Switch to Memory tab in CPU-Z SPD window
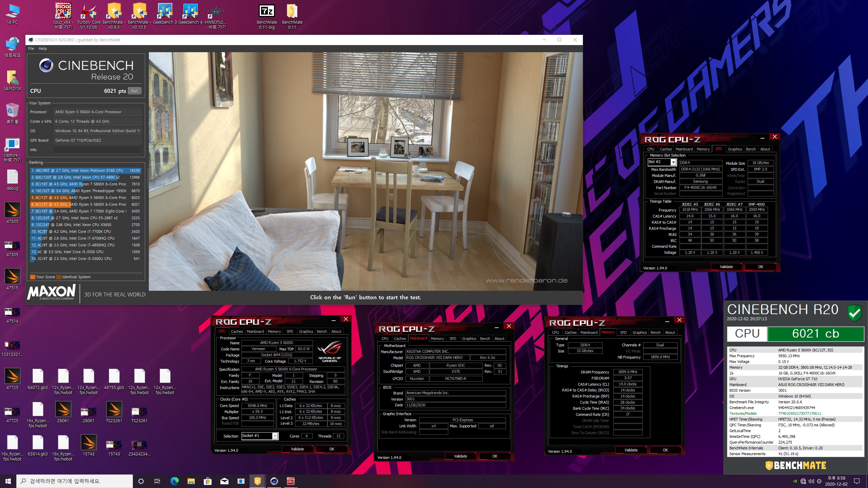This screenshot has width=868, height=488. [x=703, y=149]
